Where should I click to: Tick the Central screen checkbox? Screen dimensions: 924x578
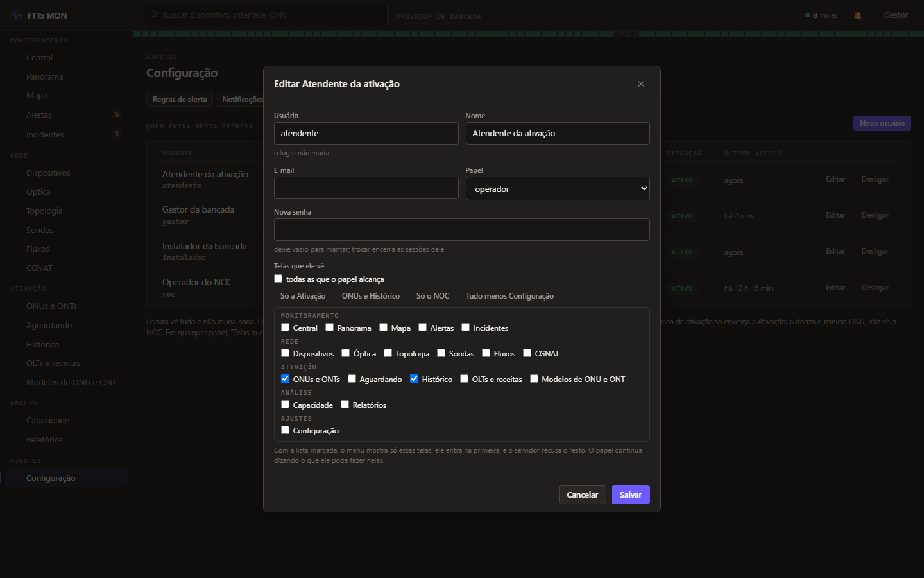pyautogui.click(x=285, y=328)
